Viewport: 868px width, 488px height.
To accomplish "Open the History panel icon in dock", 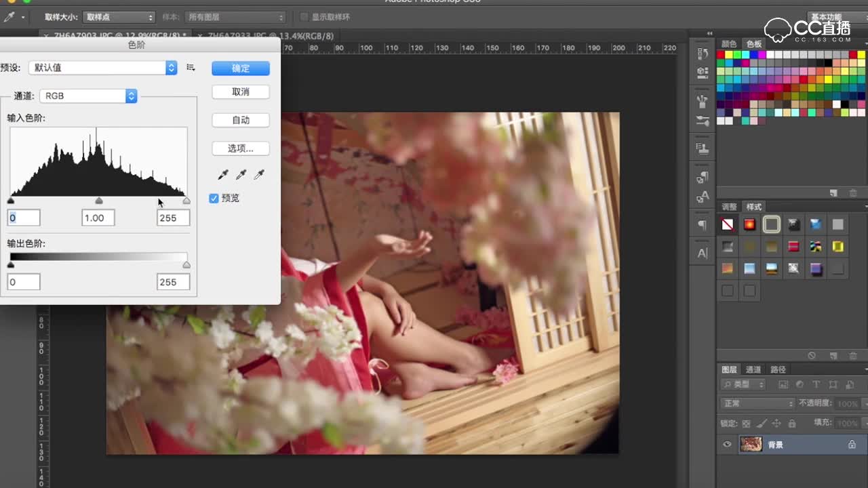I will [x=703, y=53].
